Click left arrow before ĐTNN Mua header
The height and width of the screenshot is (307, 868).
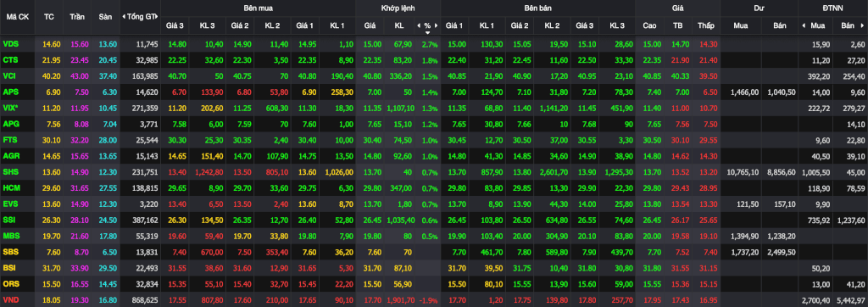pos(804,25)
